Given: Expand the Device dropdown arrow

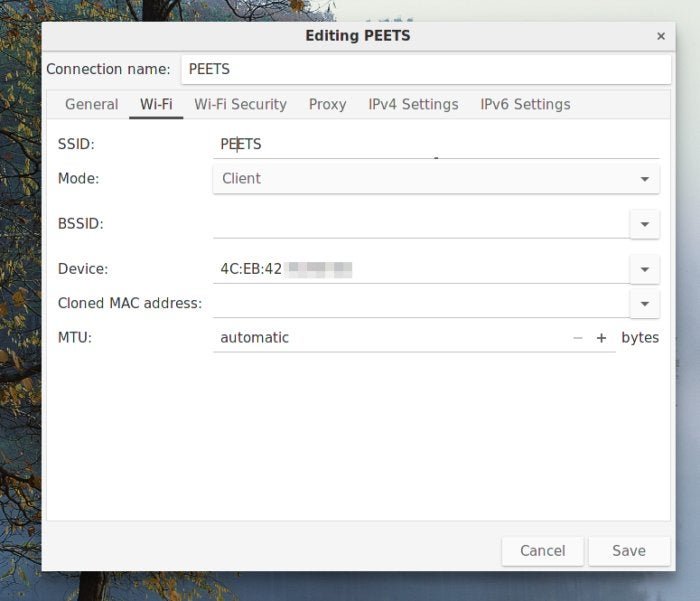Looking at the screenshot, I should [x=645, y=269].
